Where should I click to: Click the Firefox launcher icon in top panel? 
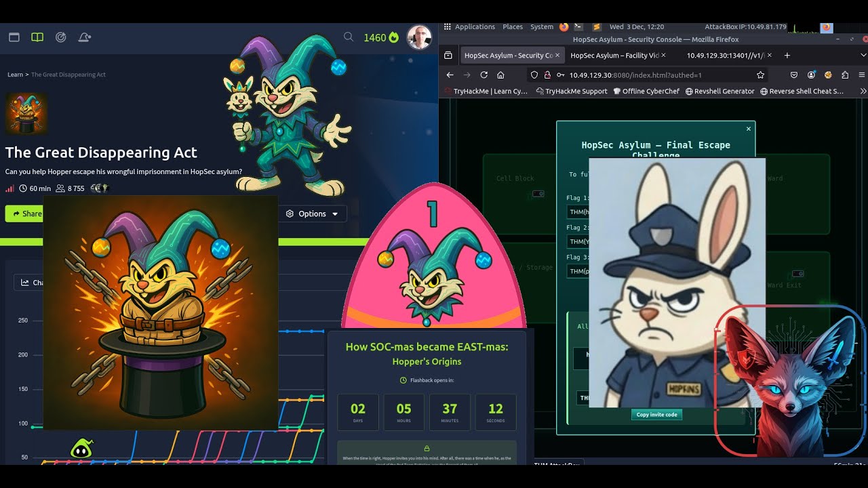click(564, 27)
